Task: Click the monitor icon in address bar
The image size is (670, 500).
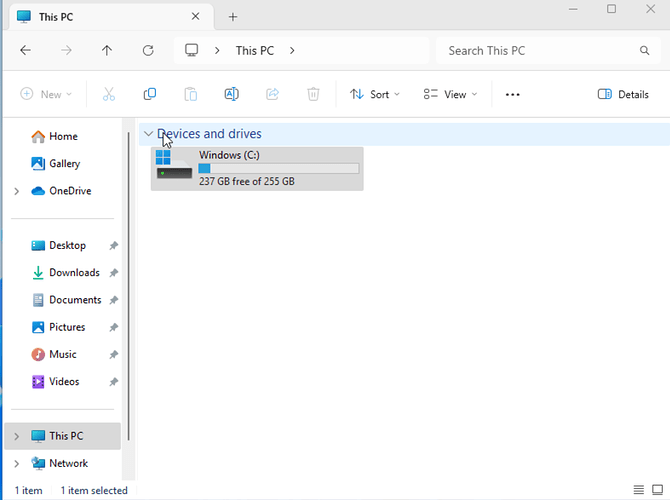Action: pyautogui.click(x=191, y=50)
